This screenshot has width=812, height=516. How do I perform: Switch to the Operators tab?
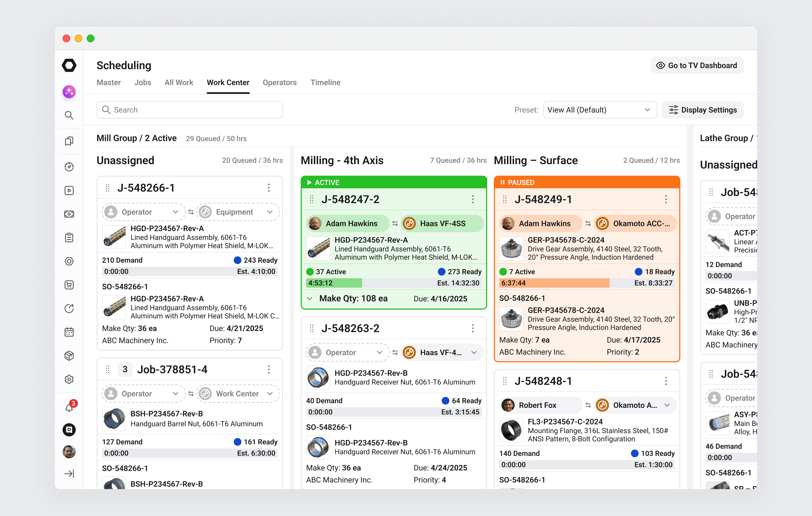(x=280, y=82)
